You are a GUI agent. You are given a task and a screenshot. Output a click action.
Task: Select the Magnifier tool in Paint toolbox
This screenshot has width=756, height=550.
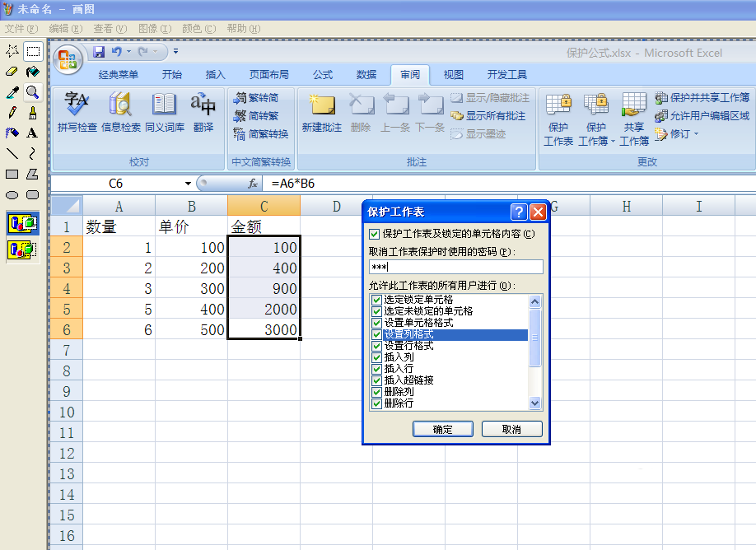[33, 92]
